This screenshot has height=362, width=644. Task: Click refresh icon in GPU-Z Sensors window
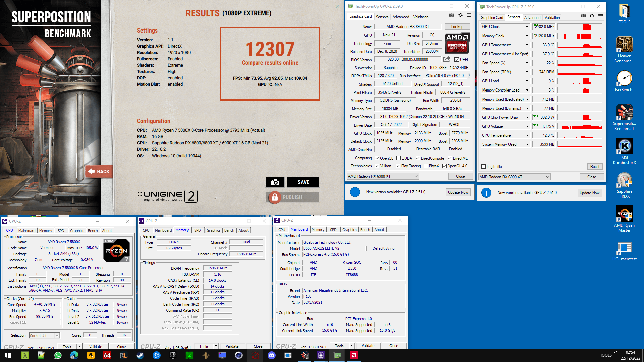[x=592, y=16]
